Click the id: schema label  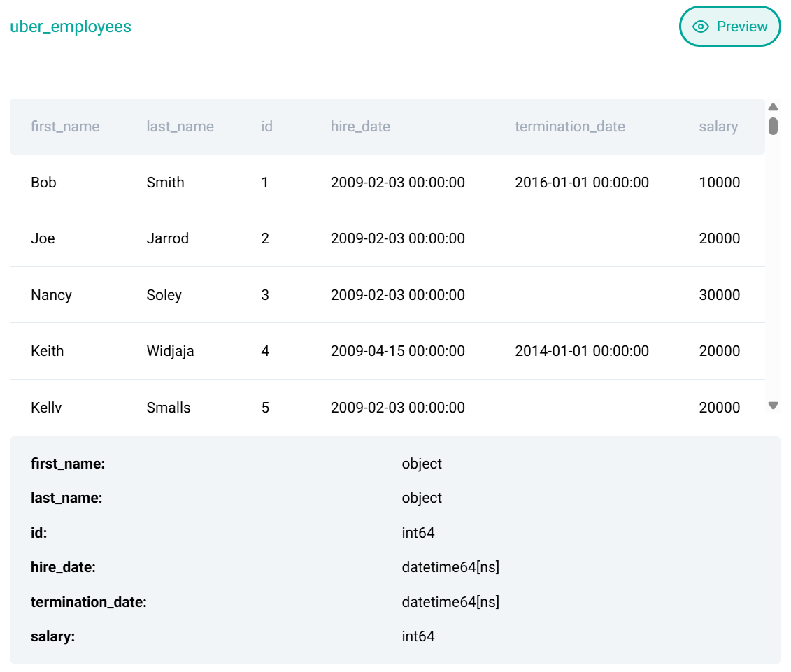click(39, 532)
